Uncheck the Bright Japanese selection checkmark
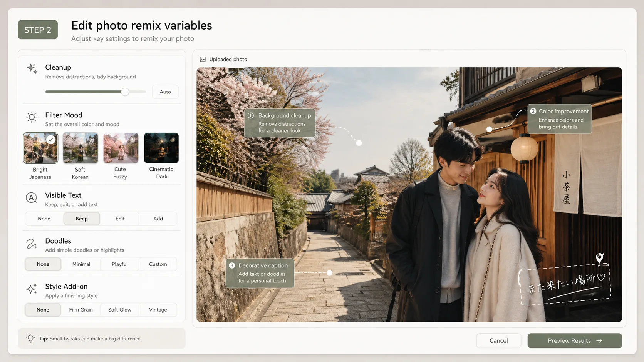644x362 pixels. (51, 139)
